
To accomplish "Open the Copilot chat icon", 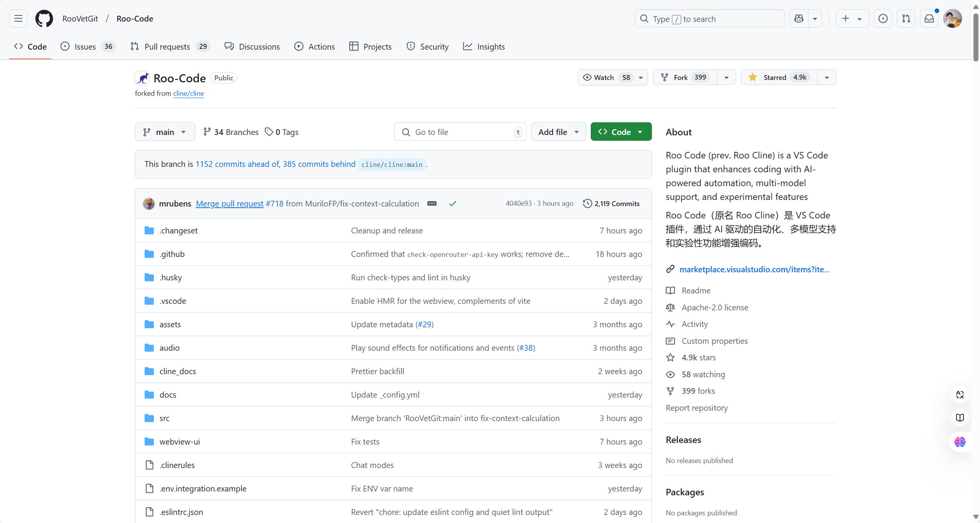I will (799, 18).
